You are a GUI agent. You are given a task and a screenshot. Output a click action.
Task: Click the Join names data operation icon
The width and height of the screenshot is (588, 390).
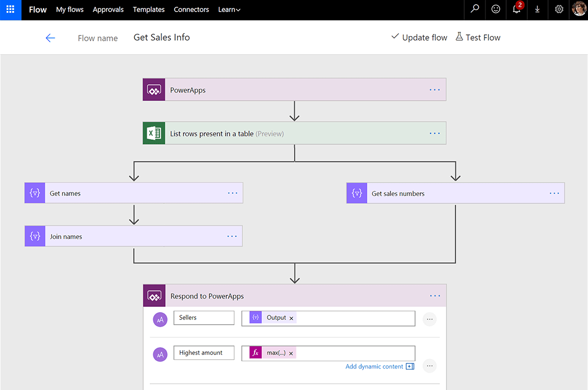pyautogui.click(x=35, y=236)
